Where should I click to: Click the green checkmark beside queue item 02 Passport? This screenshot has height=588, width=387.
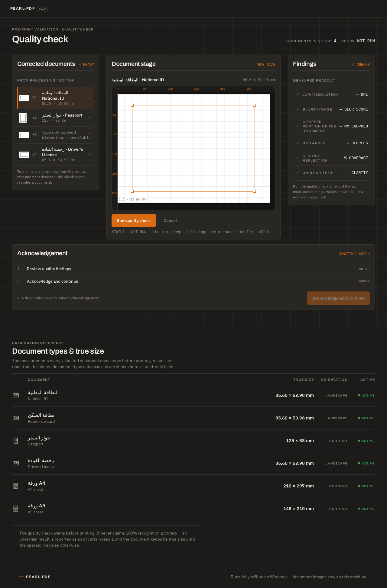click(89, 118)
